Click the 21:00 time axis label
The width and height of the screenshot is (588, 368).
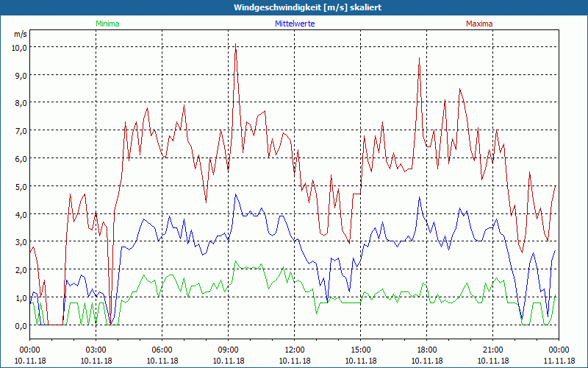[493, 350]
